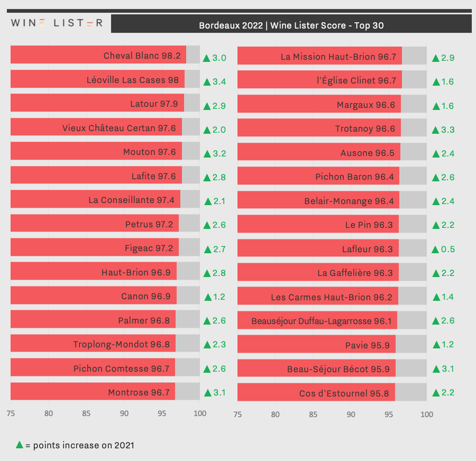Image resolution: width=476 pixels, height=461 pixels.
Task: Click the Wine Lister logo
Action: 57,23
